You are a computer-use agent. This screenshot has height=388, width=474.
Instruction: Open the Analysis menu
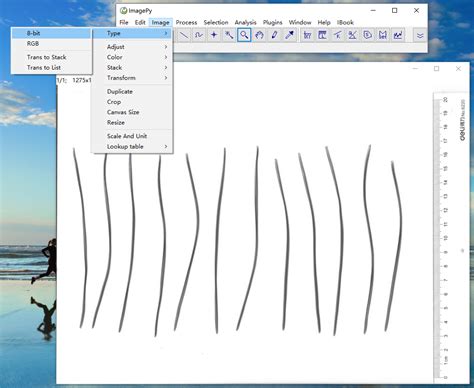(245, 22)
